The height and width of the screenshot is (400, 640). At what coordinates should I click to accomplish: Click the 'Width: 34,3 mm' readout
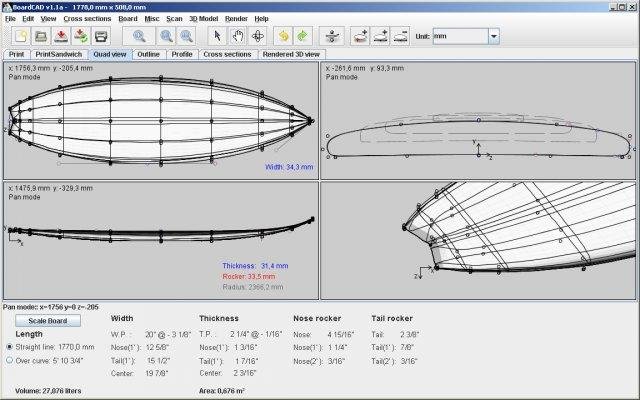tap(289, 167)
